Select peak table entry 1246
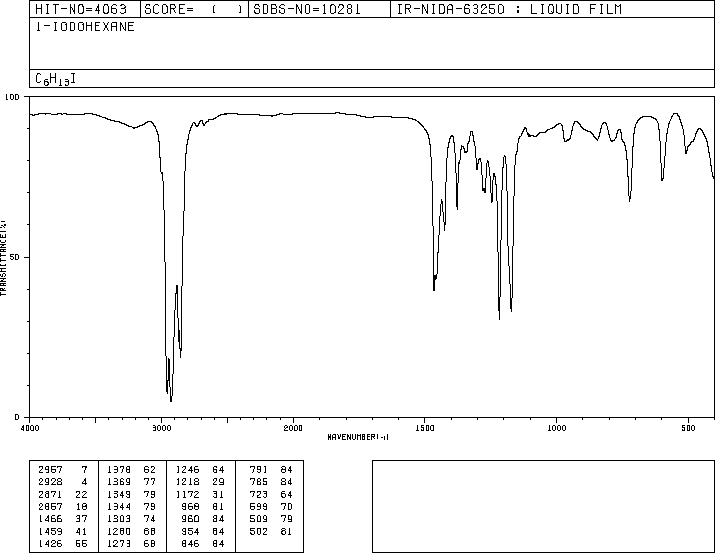The image size is (715, 553). tap(187, 470)
